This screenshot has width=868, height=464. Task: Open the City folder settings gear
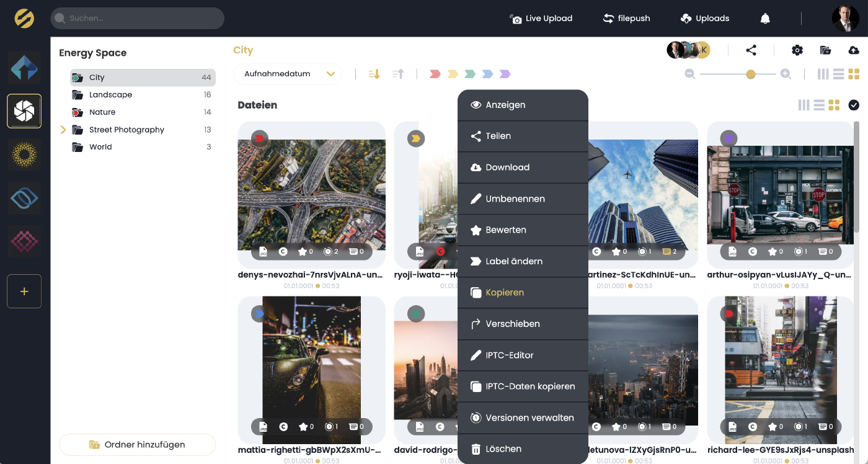pos(797,50)
